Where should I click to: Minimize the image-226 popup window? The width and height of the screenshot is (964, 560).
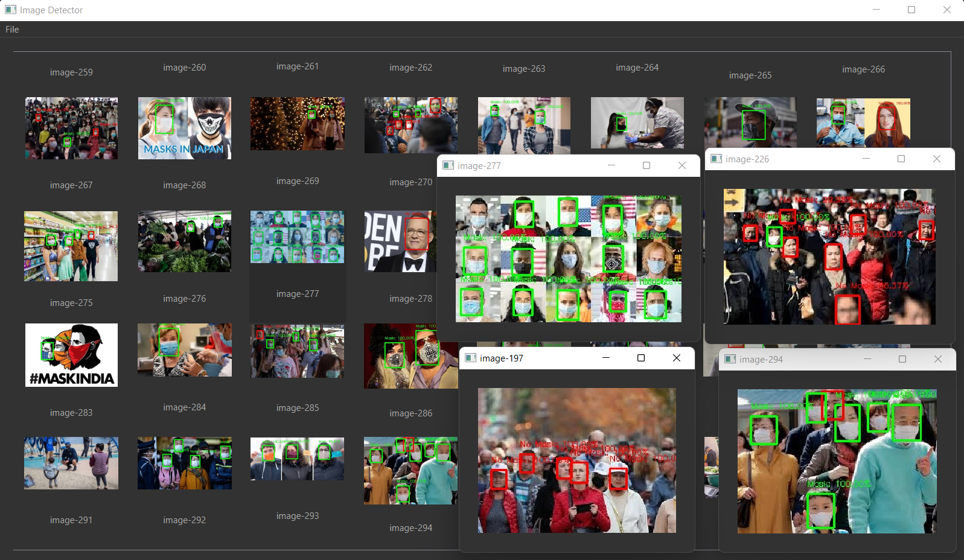pyautogui.click(x=866, y=159)
